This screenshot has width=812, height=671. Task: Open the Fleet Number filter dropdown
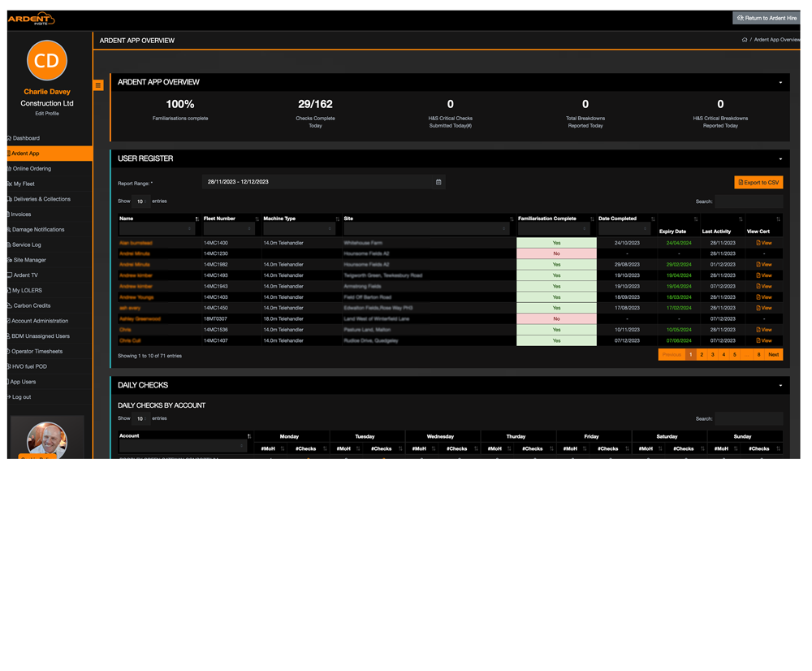pyautogui.click(x=230, y=228)
